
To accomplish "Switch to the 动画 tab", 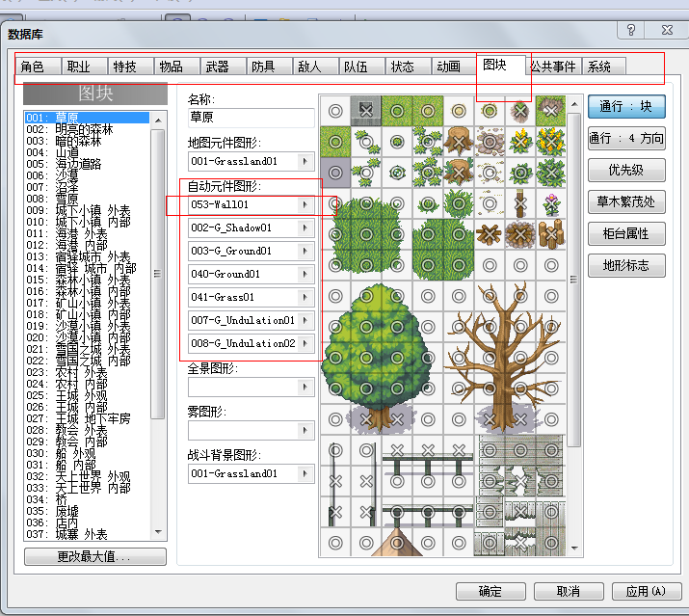I will coord(454,67).
